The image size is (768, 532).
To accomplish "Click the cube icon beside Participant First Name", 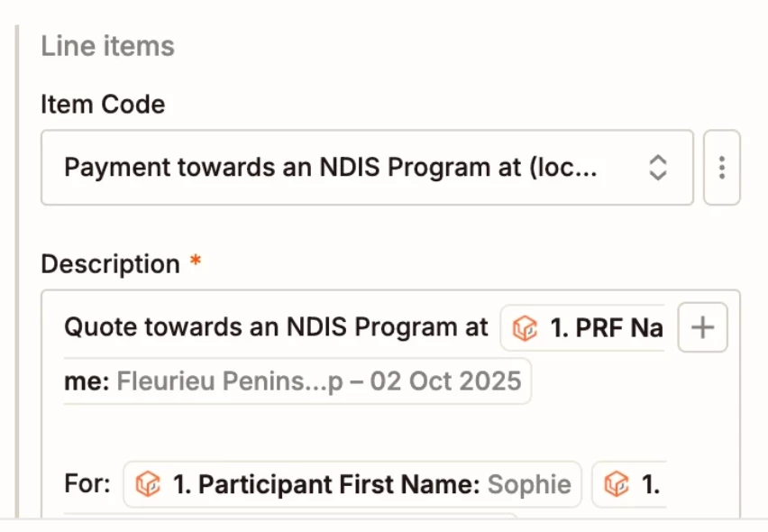I will tap(148, 484).
